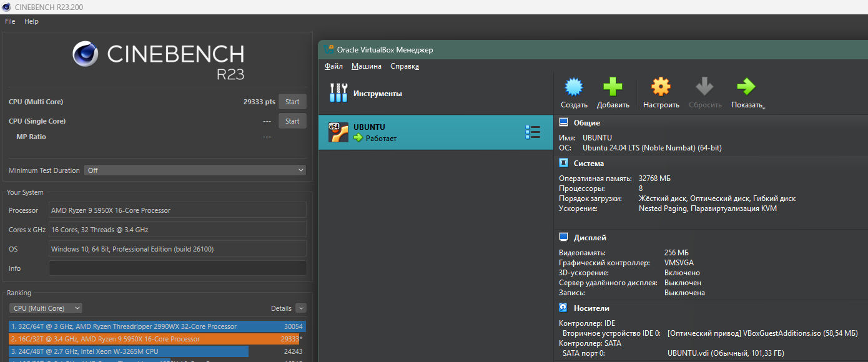Start the CPU Multi Core test

click(292, 102)
